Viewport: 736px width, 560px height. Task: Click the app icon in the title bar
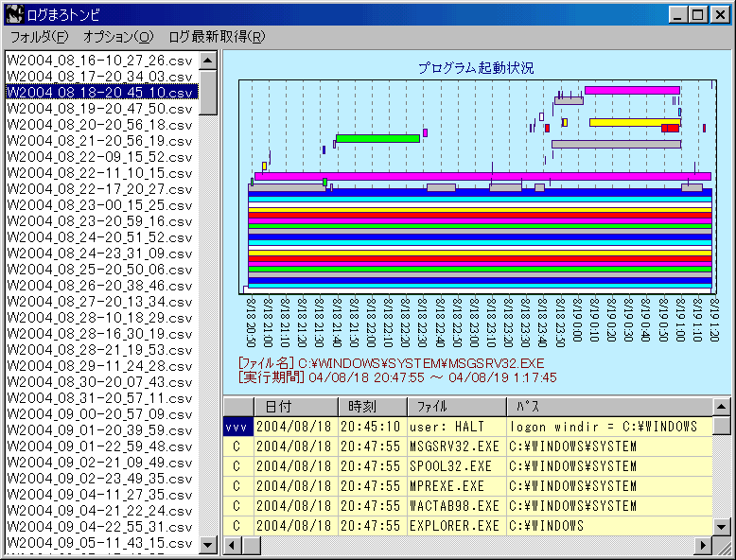(x=14, y=14)
